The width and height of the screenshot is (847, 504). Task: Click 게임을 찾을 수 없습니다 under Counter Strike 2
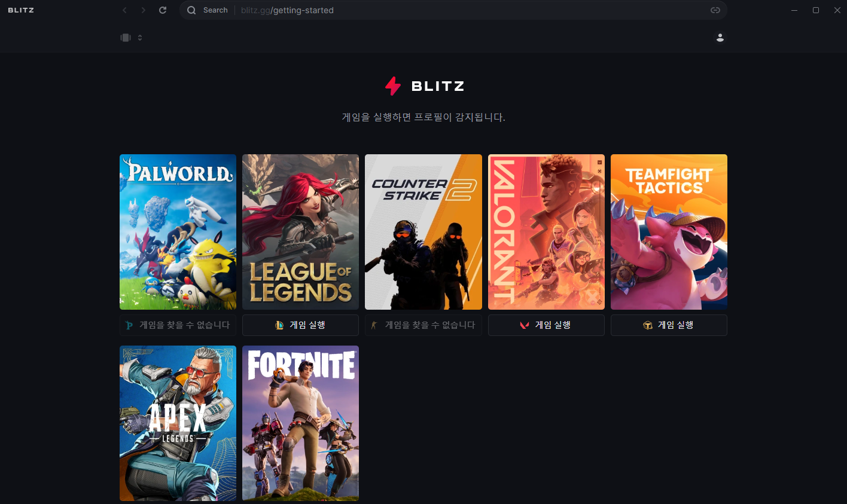423,325
